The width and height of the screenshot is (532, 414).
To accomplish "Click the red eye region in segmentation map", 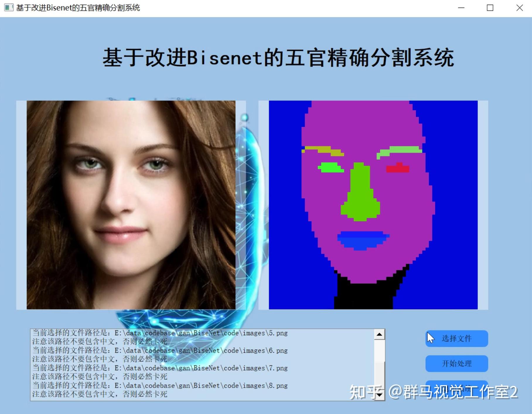I will point(398,169).
